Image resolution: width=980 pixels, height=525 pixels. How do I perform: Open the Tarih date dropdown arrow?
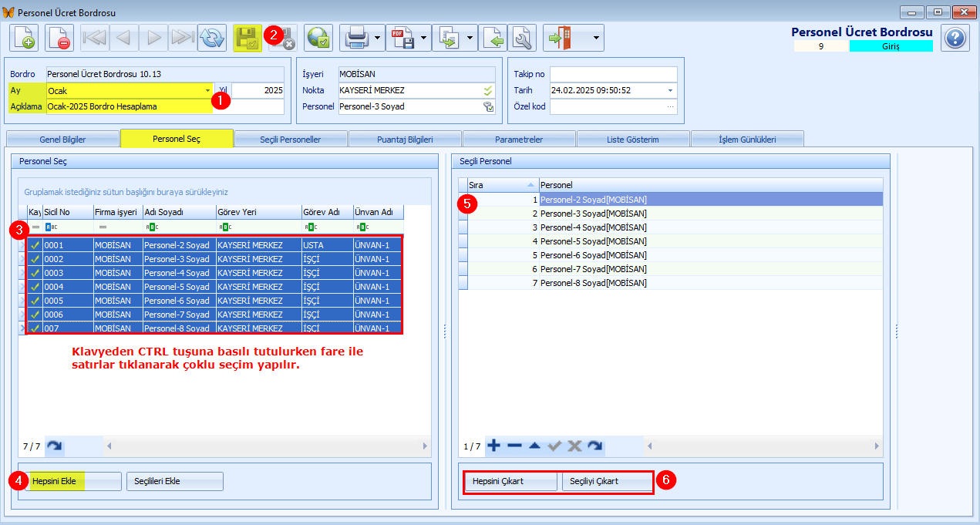670,90
